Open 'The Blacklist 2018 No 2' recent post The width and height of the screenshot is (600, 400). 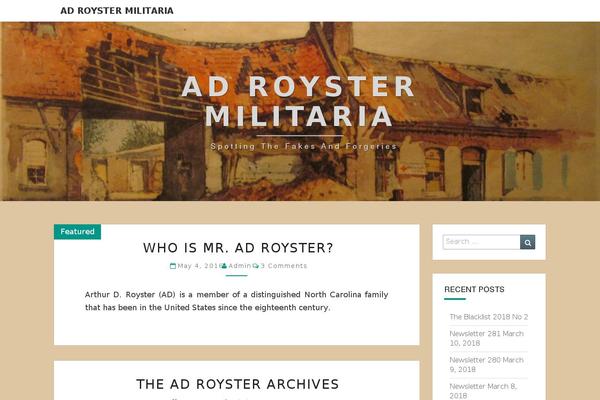coord(489,317)
